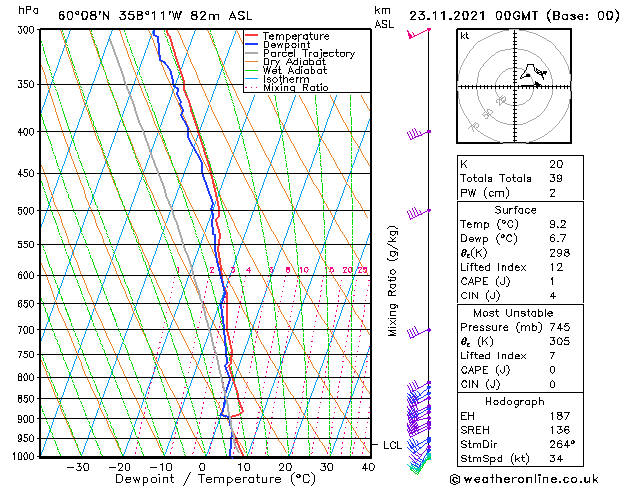
Task: Click the blue Dewpoint legend line
Action: 251,45
